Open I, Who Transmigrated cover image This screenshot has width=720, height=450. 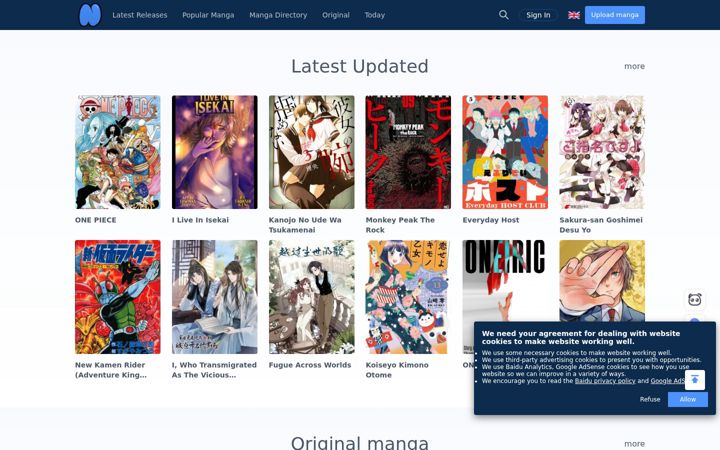pos(214,297)
